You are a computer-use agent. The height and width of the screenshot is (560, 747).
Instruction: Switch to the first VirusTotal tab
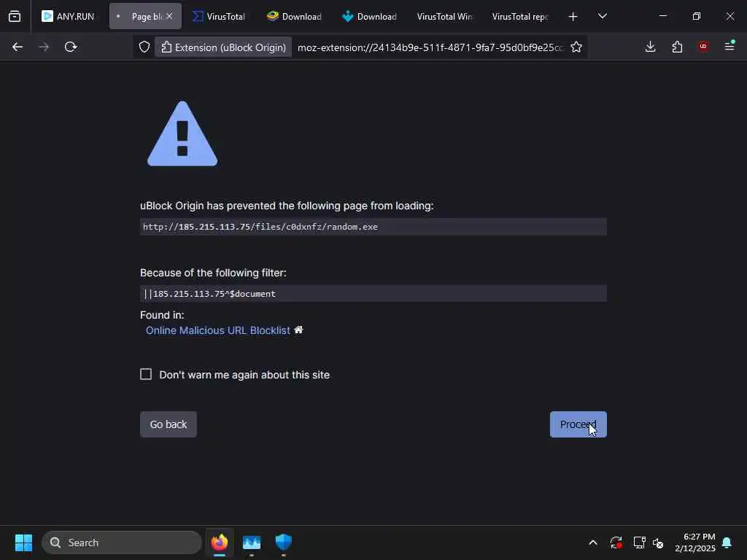pos(219,17)
